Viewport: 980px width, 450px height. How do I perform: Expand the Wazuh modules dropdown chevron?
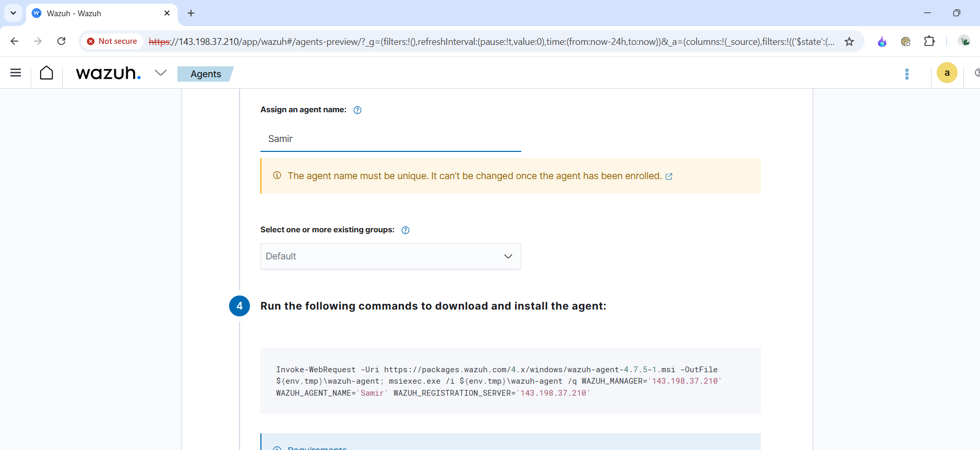click(x=161, y=73)
